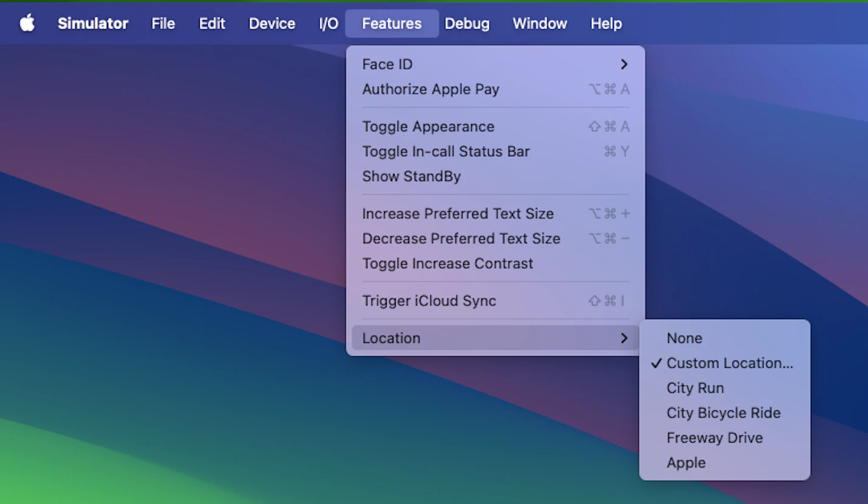This screenshot has height=504, width=868.
Task: Choose Freeway Drive location
Action: (725, 438)
